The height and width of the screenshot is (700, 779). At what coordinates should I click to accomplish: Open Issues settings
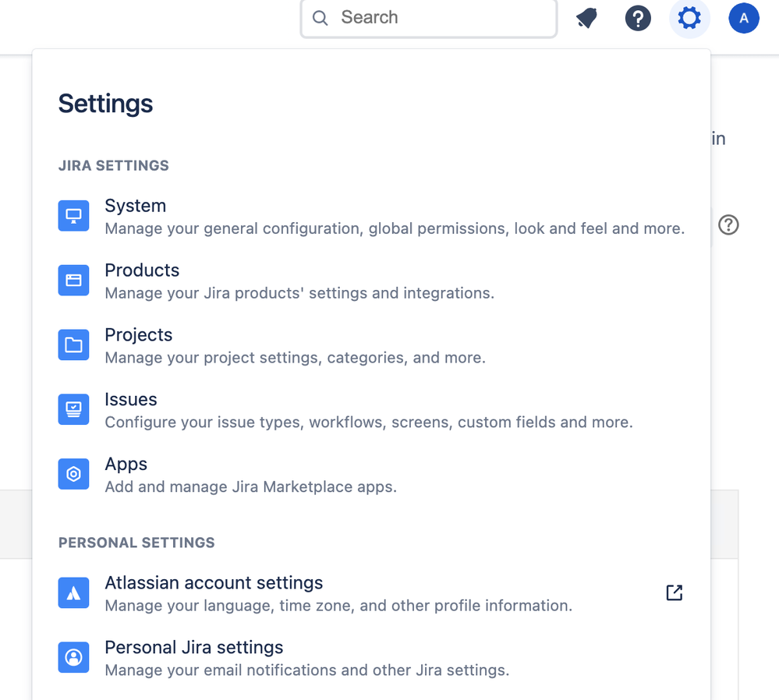[372, 410]
